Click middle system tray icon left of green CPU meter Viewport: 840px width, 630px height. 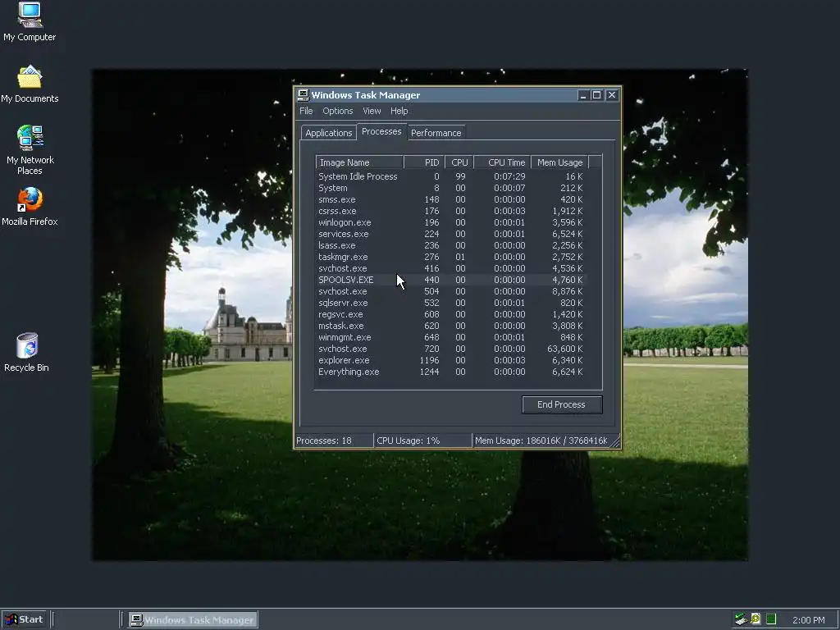[x=756, y=619]
